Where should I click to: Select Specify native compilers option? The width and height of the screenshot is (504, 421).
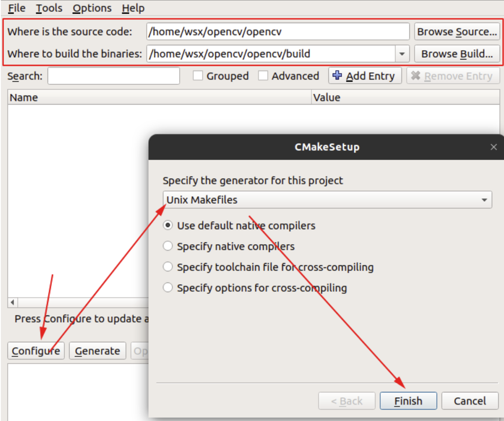[x=168, y=246]
